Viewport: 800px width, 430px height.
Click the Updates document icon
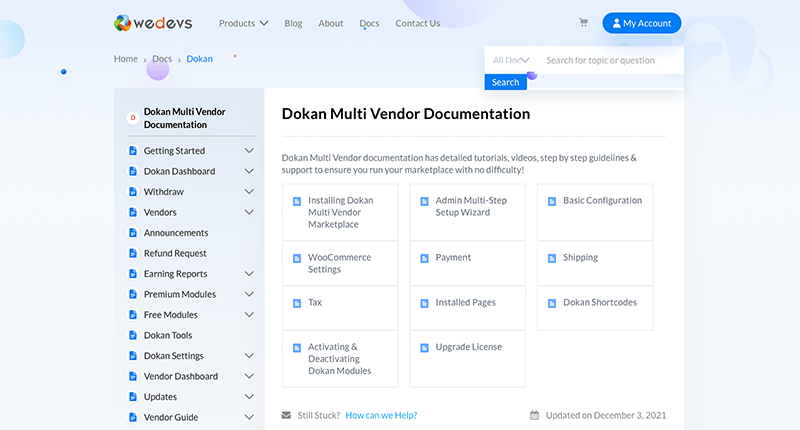coord(133,396)
